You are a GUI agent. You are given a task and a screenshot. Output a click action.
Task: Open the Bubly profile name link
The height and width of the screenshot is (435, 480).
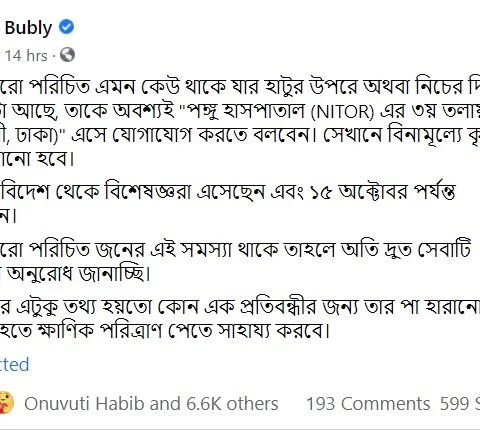(x=28, y=28)
